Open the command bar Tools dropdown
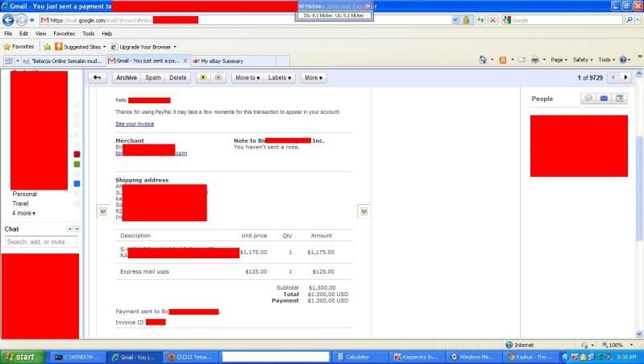Image resolution: width=644 pixels, height=364 pixels. 606,60
